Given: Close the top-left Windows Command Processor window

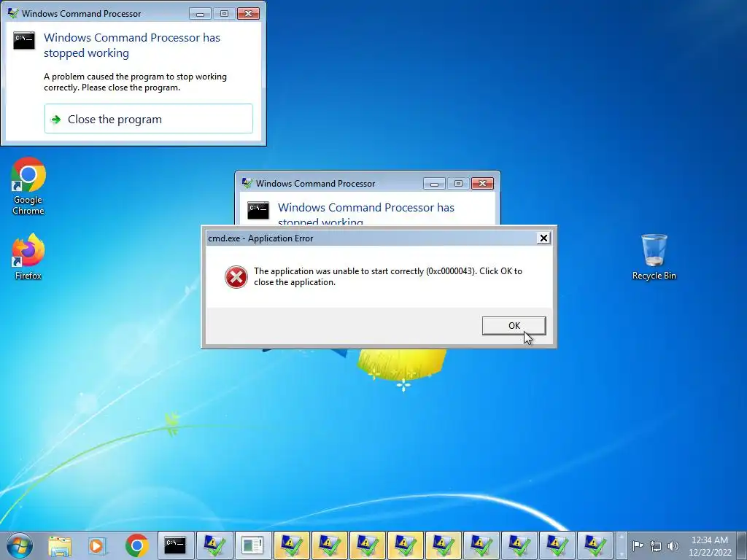Looking at the screenshot, I should coord(248,14).
